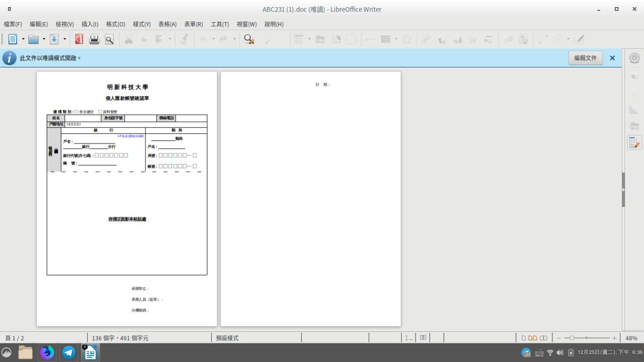Open the 檔案(F) menu
The image size is (644, 362).
[13, 24]
